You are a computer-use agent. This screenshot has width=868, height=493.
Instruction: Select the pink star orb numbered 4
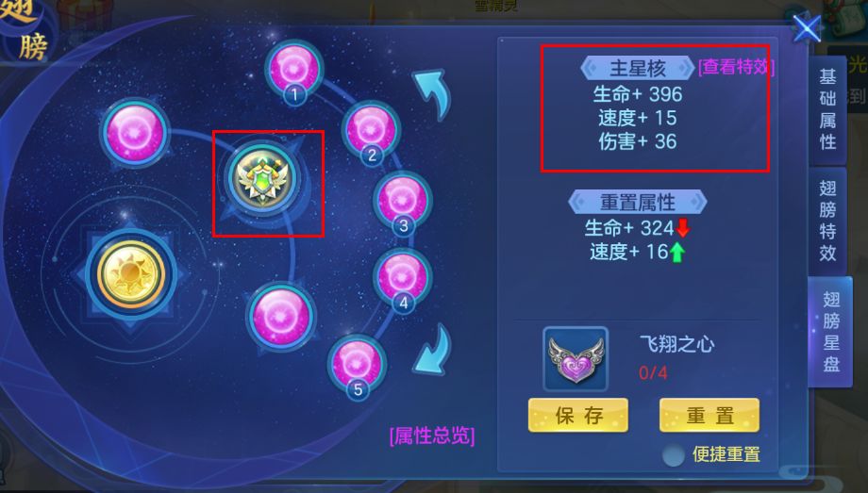tap(403, 278)
